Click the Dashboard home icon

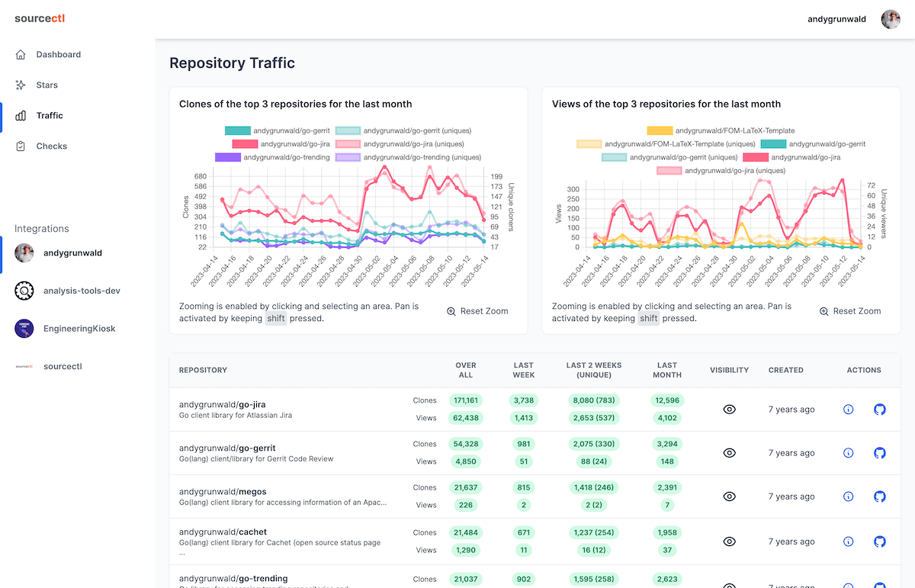(x=20, y=54)
